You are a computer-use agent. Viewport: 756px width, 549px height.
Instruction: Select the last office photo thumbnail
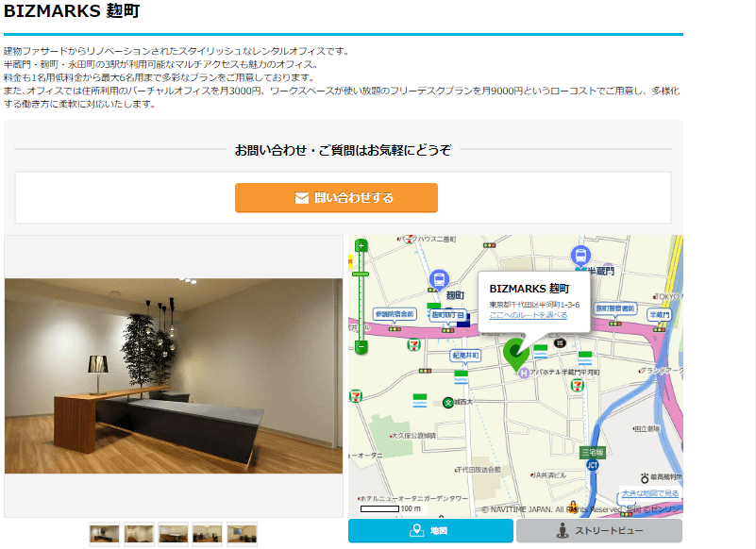coord(242,535)
